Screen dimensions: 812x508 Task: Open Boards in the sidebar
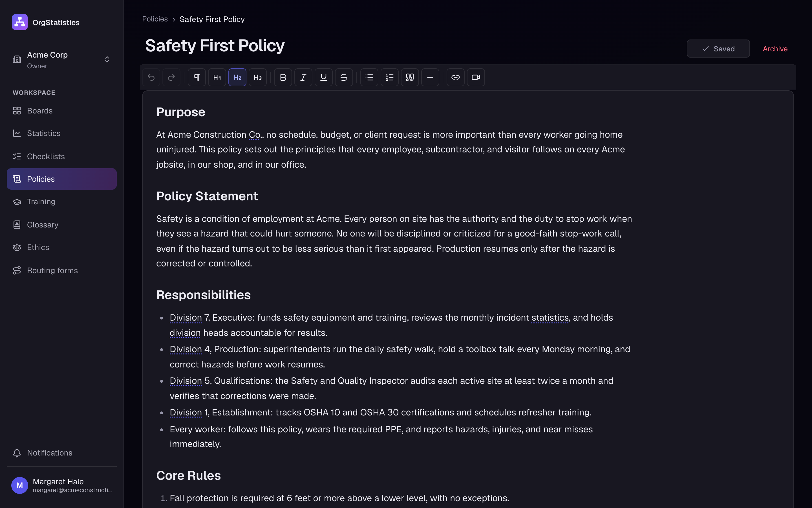[62, 111]
